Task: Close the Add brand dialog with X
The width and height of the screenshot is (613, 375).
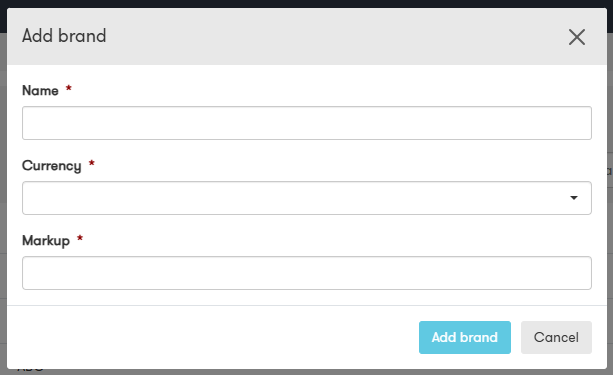Action: [x=577, y=37]
